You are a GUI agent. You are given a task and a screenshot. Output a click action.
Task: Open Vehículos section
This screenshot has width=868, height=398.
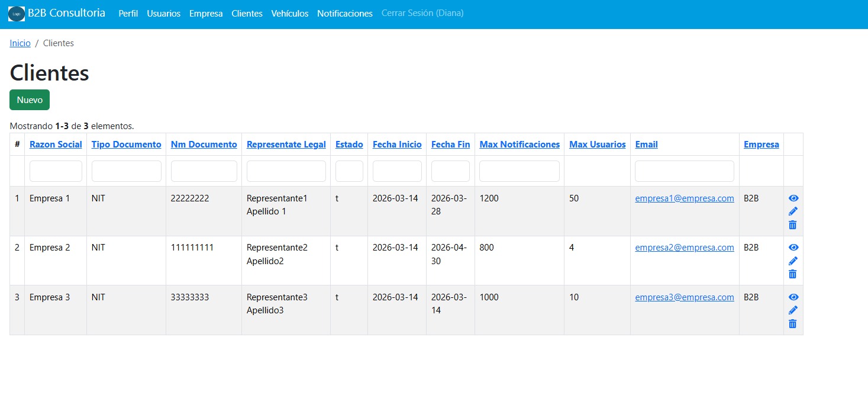coord(290,13)
